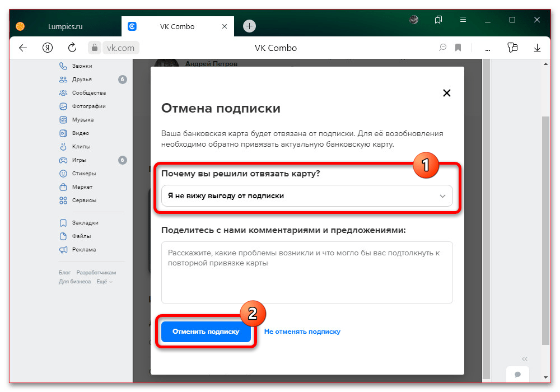Viewport: 560px width, 392px height.
Task: Open the Для бизнеса footer link
Action: (74, 282)
